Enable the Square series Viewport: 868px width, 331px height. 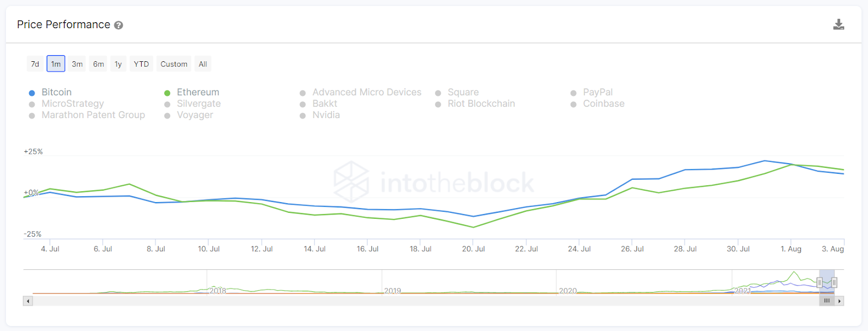457,92
